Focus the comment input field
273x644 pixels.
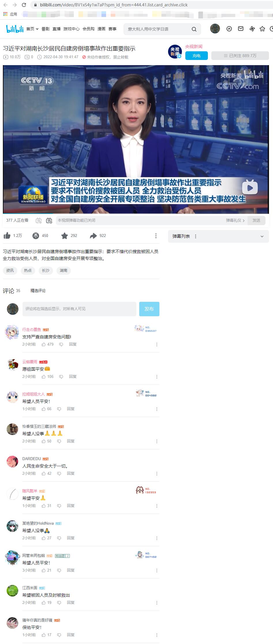(x=79, y=309)
